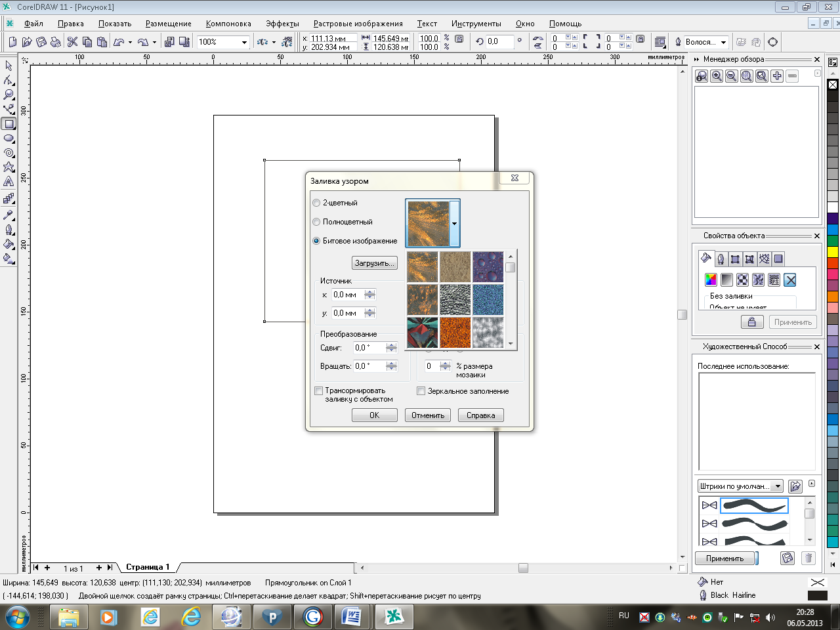This screenshot has height=630, width=840.
Task: Click the Print icon
Action: click(x=56, y=42)
